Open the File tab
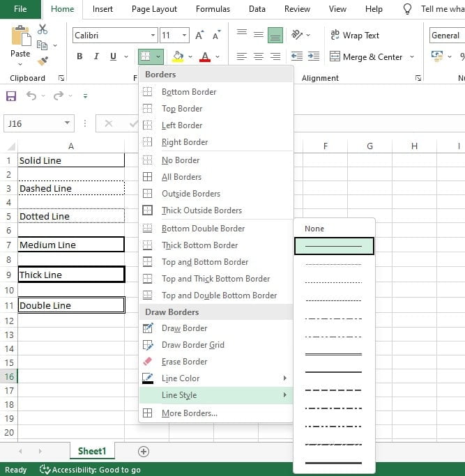The height and width of the screenshot is (476, 465). pos(20,9)
